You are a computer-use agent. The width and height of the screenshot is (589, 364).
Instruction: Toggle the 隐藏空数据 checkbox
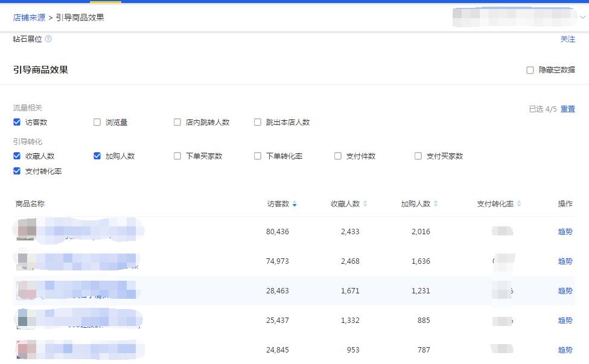530,70
